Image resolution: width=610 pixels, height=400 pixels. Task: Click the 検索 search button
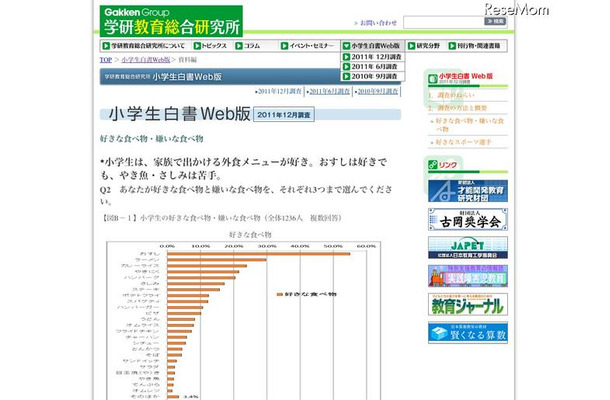tap(495, 21)
